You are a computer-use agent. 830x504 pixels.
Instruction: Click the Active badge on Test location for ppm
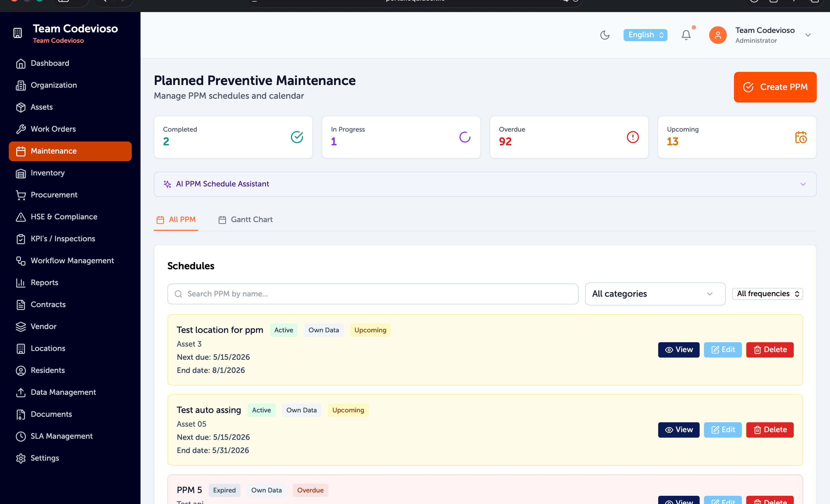(x=284, y=330)
